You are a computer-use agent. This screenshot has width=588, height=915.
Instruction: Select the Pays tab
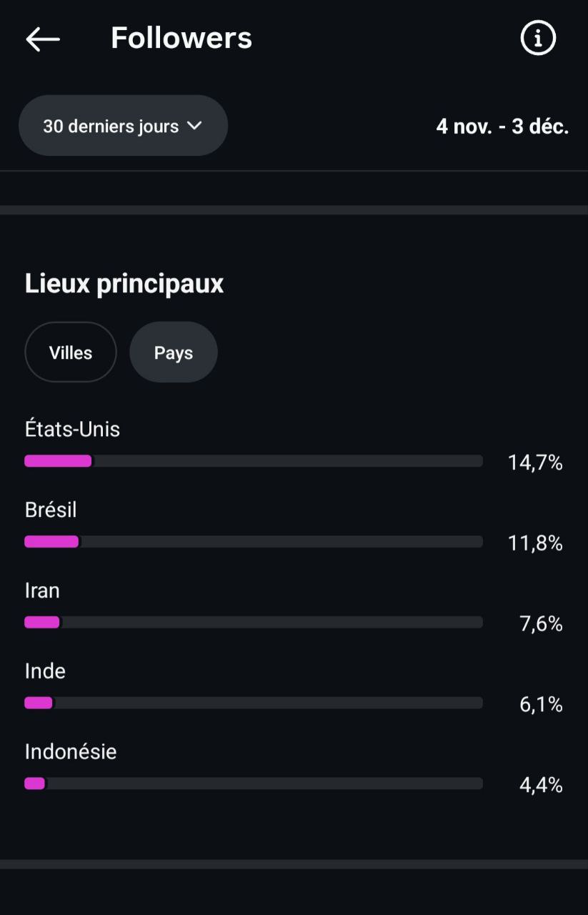(x=174, y=352)
